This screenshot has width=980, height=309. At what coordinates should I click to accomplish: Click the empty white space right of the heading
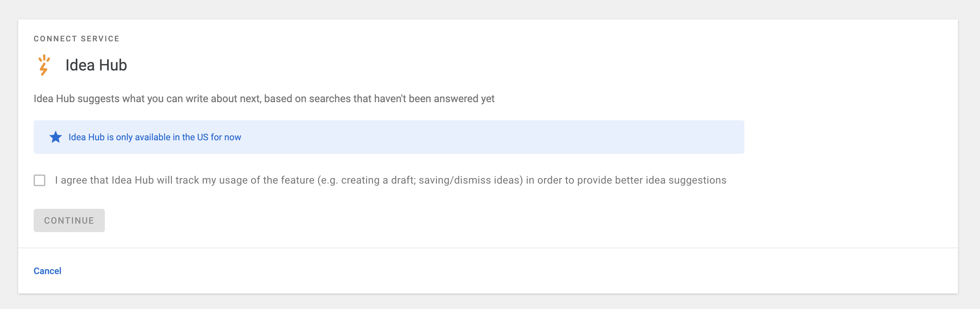coord(533,65)
